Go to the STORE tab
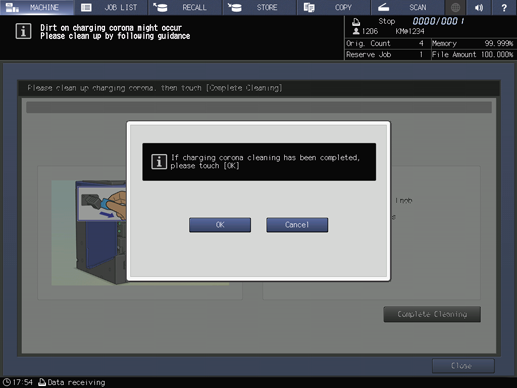The width and height of the screenshot is (517, 388). (x=260, y=7)
